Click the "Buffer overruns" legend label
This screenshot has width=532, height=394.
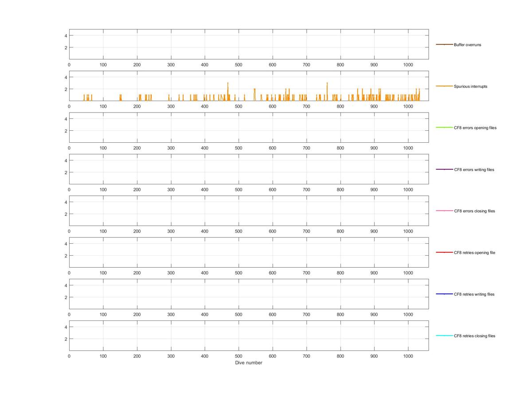[x=467, y=45]
